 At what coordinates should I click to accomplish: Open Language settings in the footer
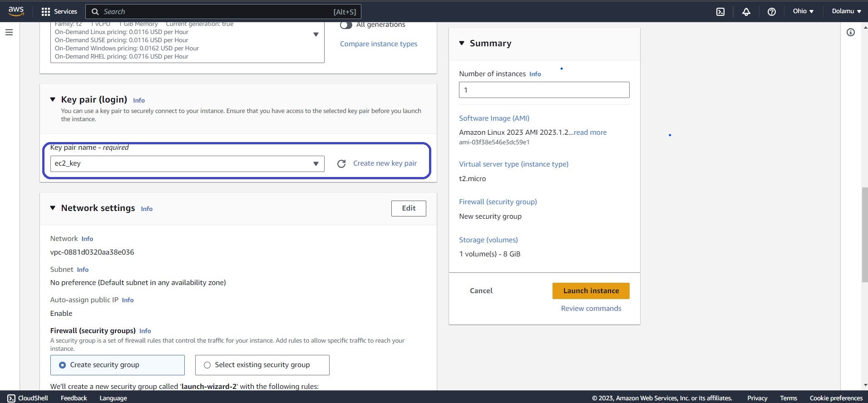point(113,398)
